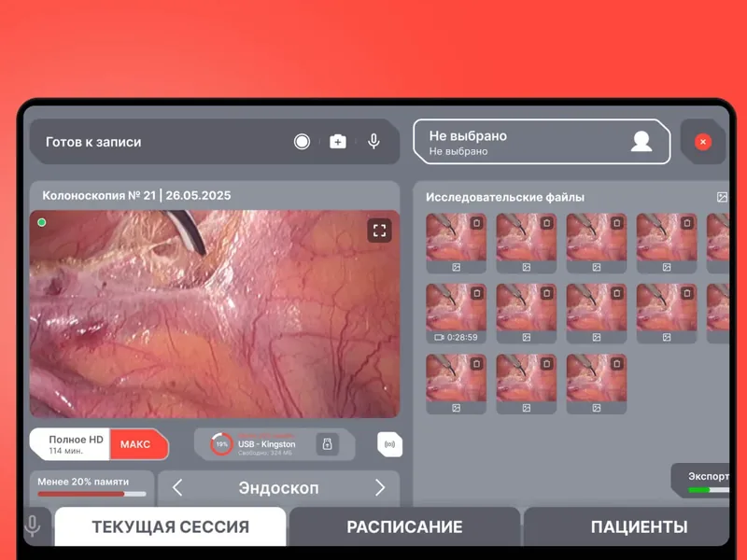
Task: Take a snapshot with the camera icon
Action: click(x=338, y=142)
